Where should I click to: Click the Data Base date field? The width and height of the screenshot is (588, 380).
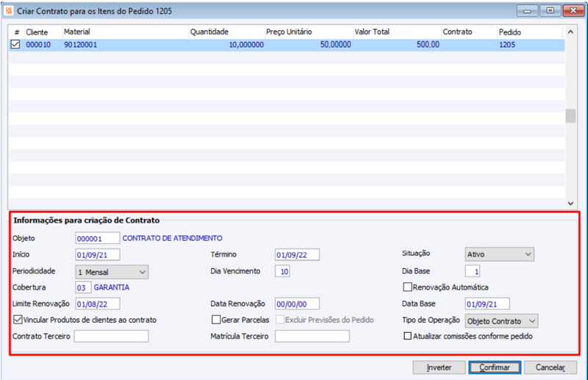point(487,304)
